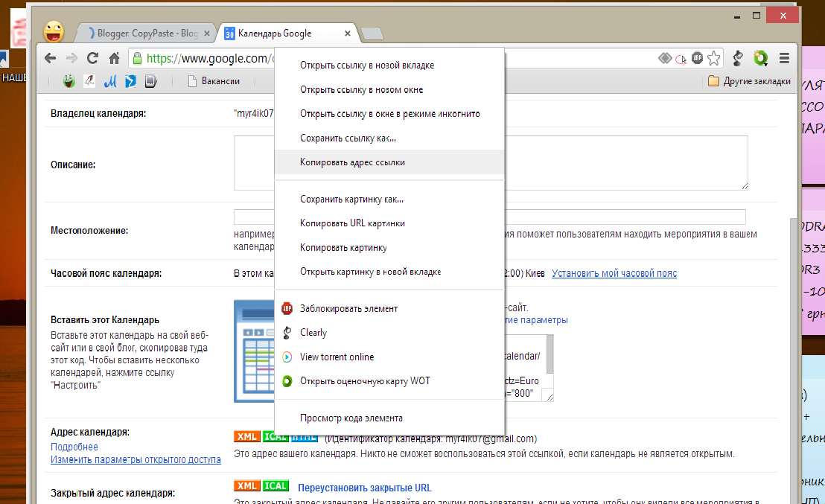Select Копировать картинку
Screen dimensions: 825x504
[x=389, y=247]
